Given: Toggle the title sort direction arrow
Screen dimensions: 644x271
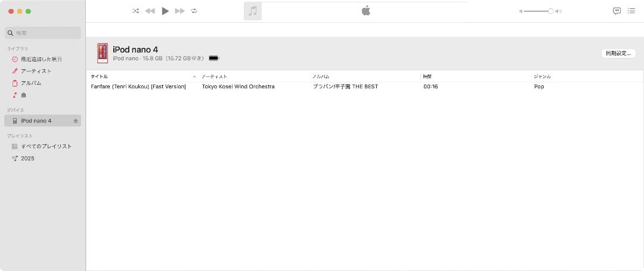Looking at the screenshot, I should pyautogui.click(x=194, y=77).
